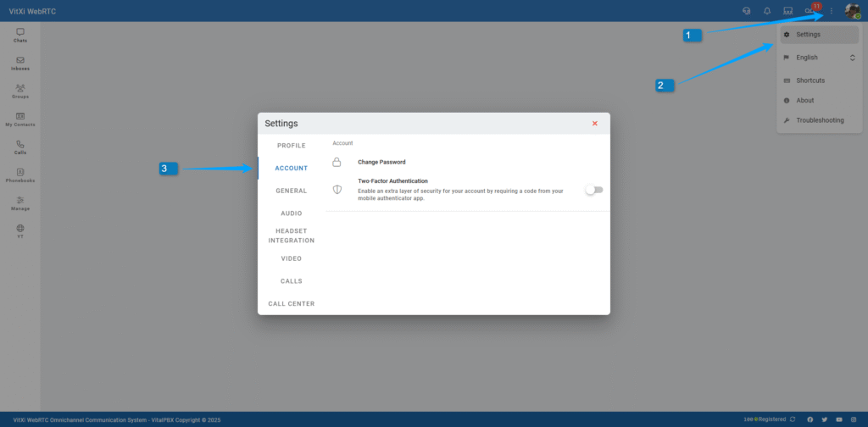
Task: Open the three-dot options menu
Action: [832, 11]
